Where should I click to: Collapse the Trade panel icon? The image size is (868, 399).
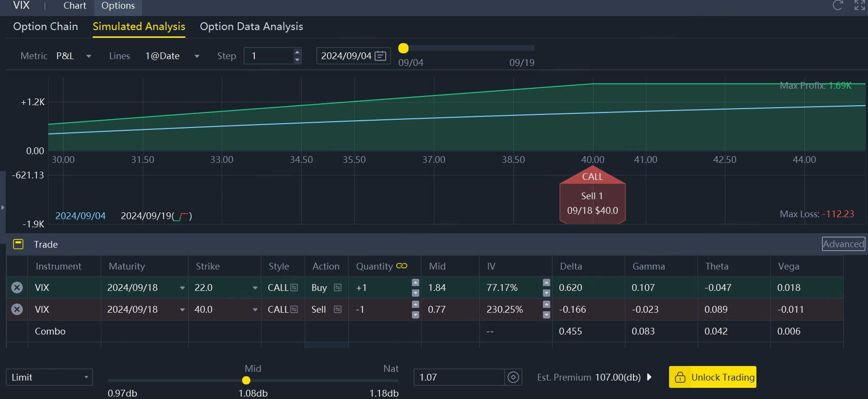tap(18, 244)
